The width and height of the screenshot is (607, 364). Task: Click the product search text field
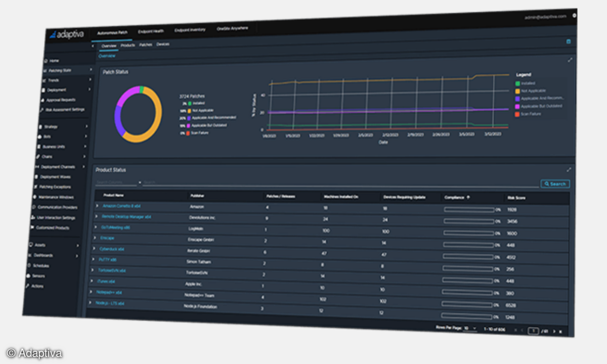340,184
